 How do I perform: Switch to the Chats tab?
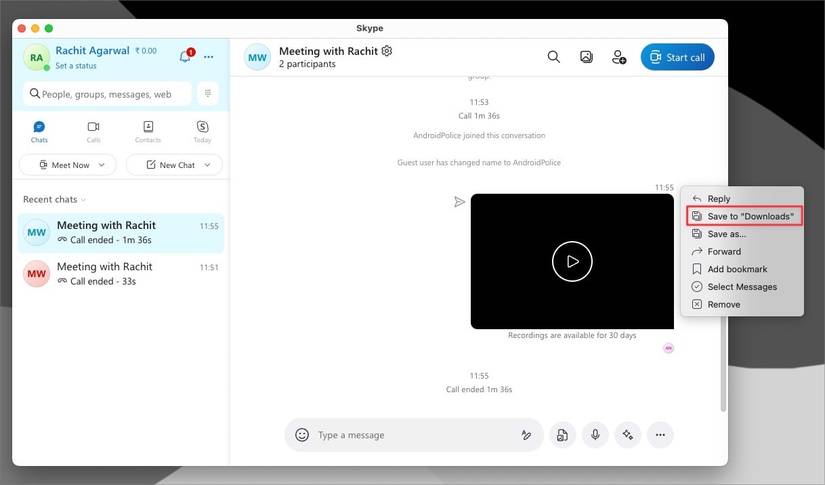point(39,132)
